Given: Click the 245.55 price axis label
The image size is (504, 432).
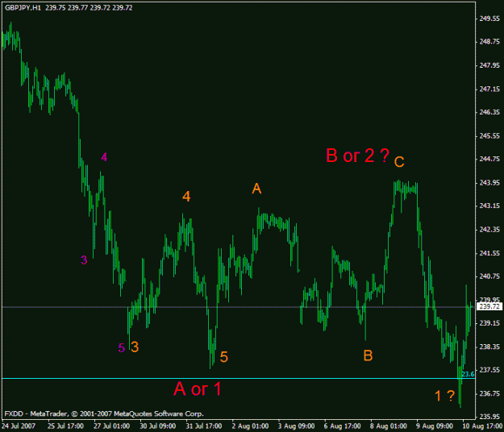Looking at the screenshot, I should click(489, 136).
